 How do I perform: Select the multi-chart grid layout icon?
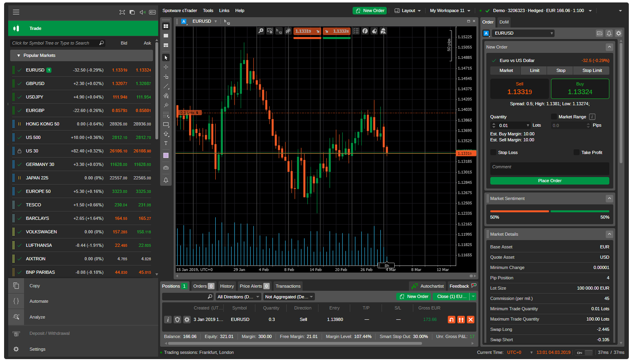pos(166,26)
